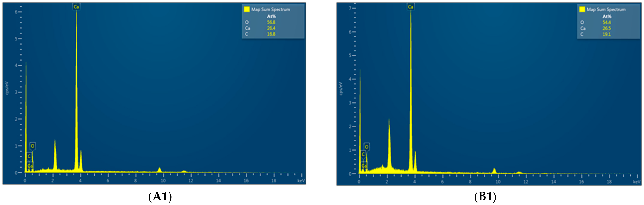The width and height of the screenshot is (644, 205).
Task: Select the O element marker in spectrum A1
Action: (x=33, y=146)
